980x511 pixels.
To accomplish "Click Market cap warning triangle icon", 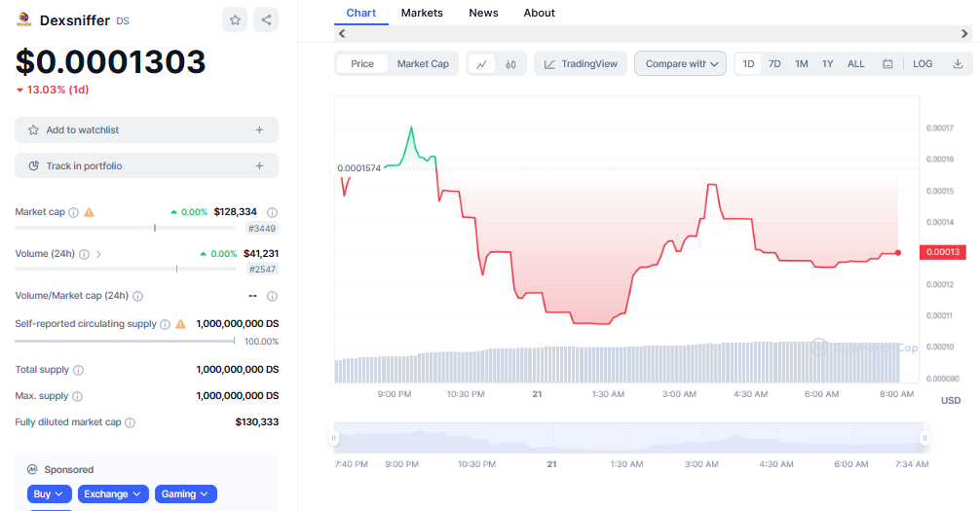I will pyautogui.click(x=90, y=212).
